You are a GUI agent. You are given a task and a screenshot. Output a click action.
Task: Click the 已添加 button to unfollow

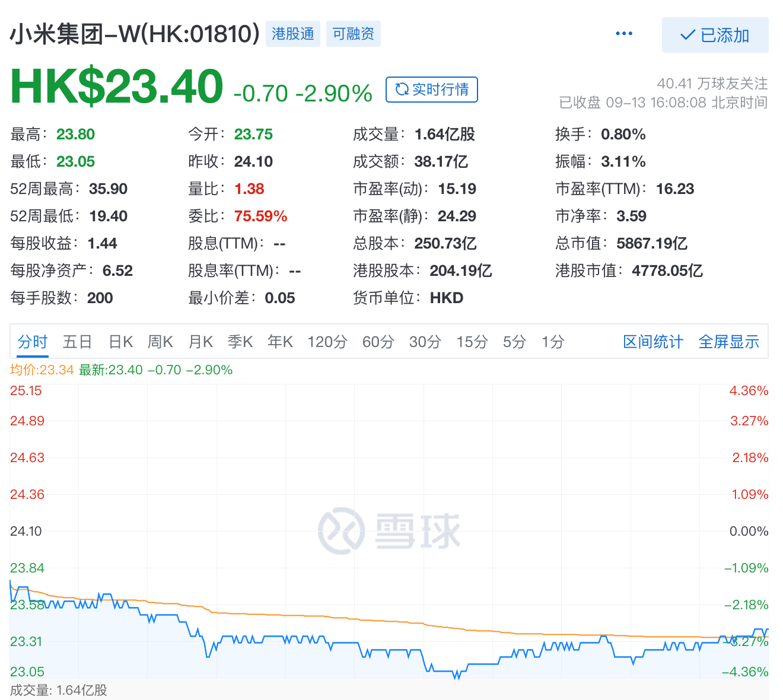715,34
